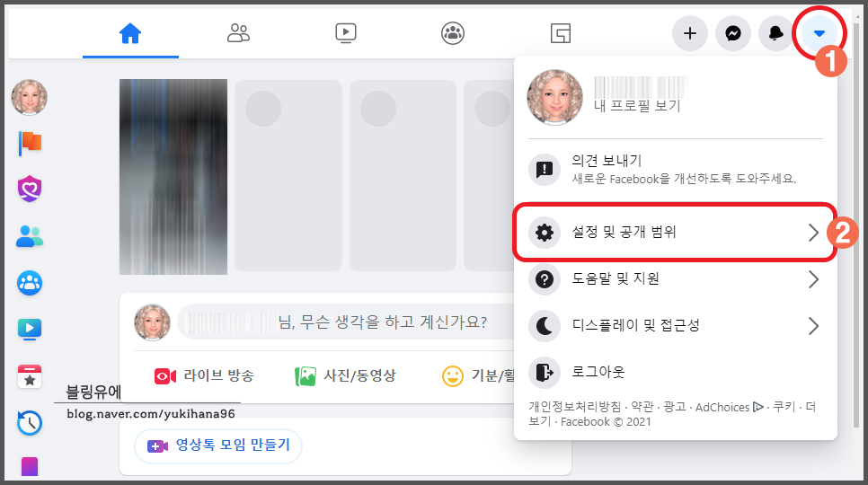Viewport: 868px width, 485px height.
Task: Open 광고 footer link
Action: coord(674,407)
